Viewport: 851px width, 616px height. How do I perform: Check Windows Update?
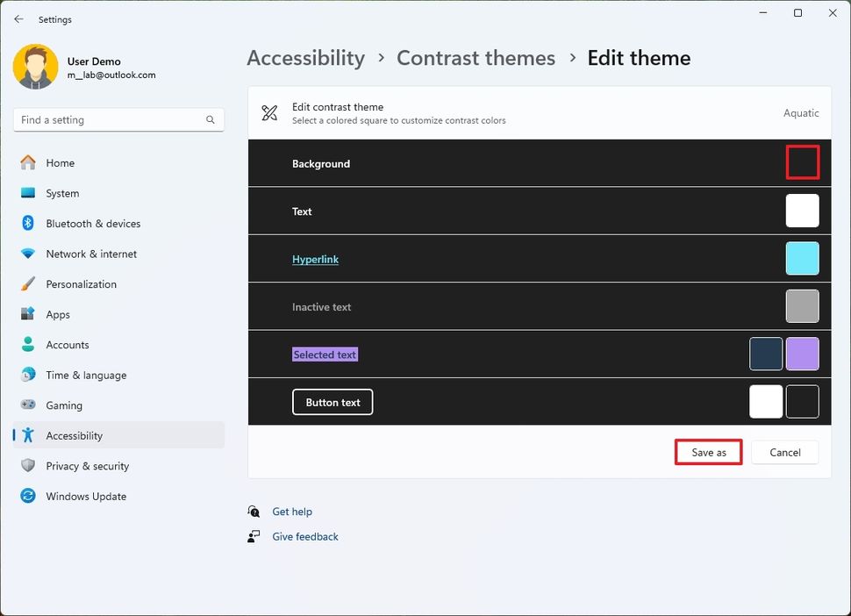pyautogui.click(x=85, y=496)
